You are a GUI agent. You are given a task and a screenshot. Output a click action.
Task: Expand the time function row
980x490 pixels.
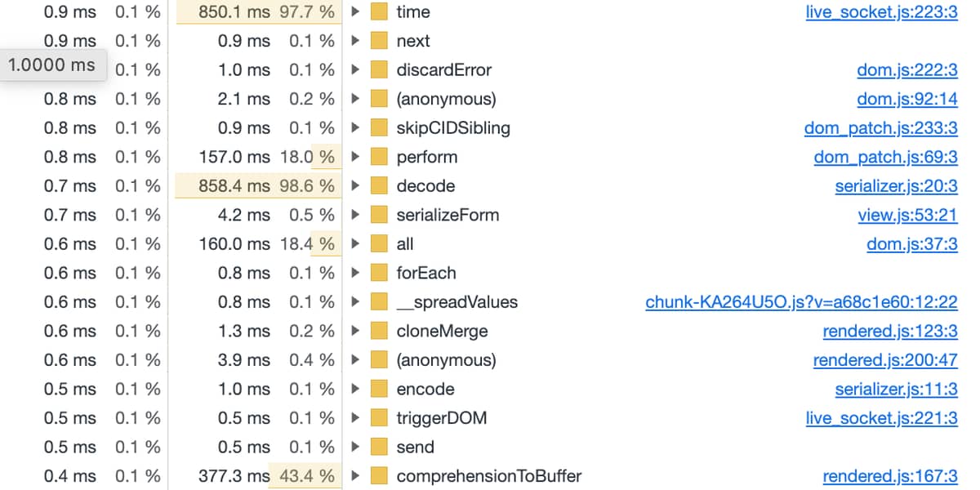[354, 12]
